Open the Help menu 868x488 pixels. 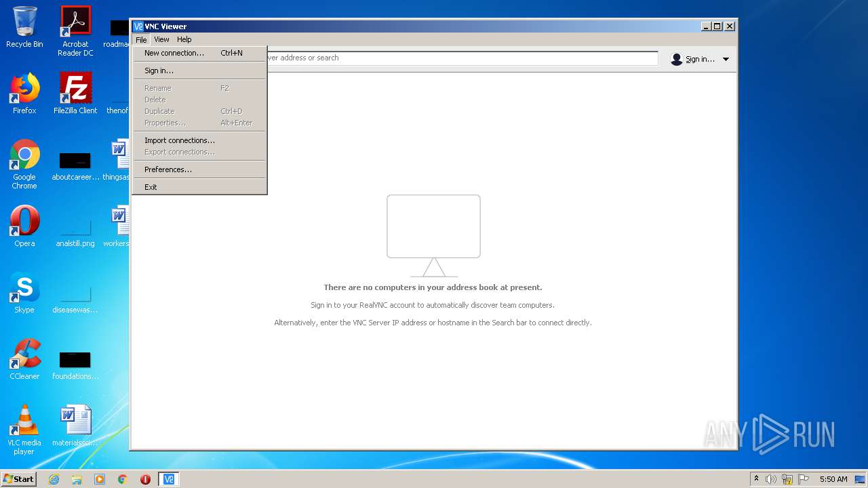coord(184,39)
